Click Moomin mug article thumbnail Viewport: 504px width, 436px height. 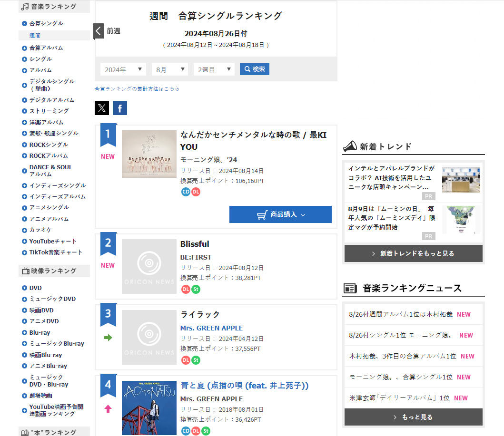[461, 220]
